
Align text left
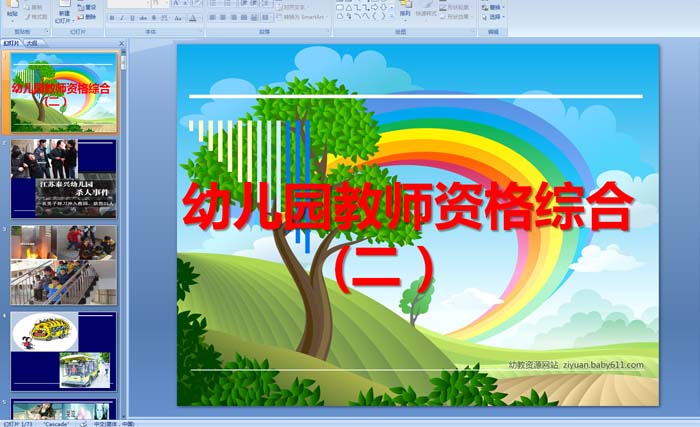[x=212, y=17]
